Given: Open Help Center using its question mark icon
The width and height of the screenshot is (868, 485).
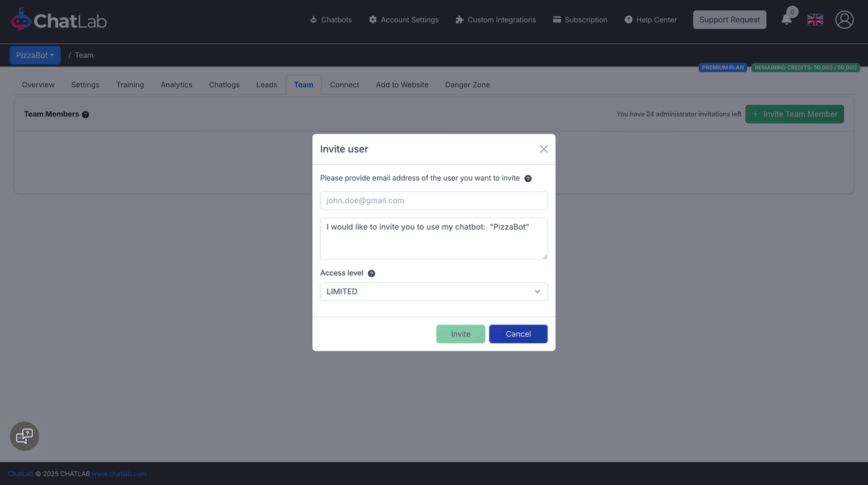Looking at the screenshot, I should (630, 20).
